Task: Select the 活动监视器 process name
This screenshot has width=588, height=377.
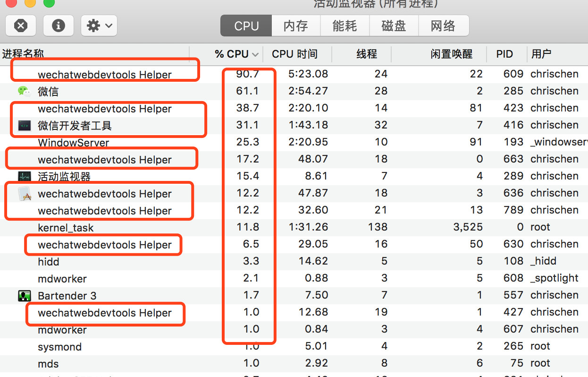Action: [64, 176]
